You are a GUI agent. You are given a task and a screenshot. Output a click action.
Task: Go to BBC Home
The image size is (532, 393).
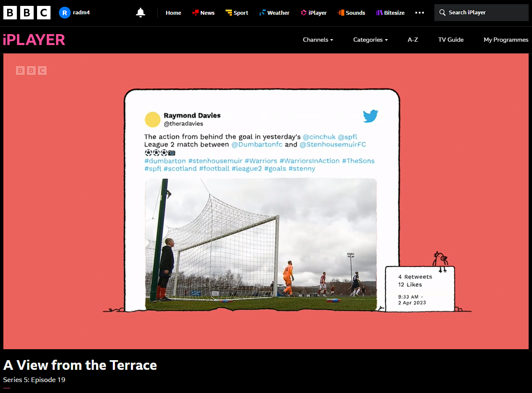[173, 13]
